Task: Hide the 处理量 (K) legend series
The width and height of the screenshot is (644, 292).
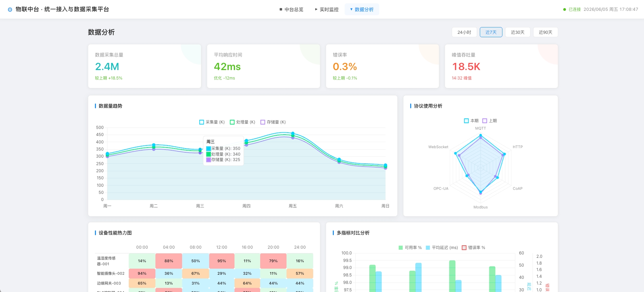Action: tap(243, 122)
